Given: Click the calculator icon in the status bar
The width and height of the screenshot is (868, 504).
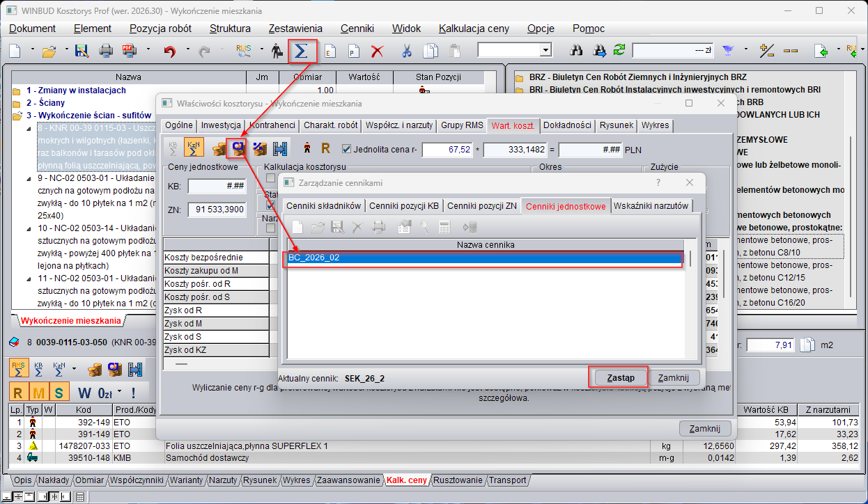Looking at the screenshot, I should pyautogui.click(x=80, y=497).
